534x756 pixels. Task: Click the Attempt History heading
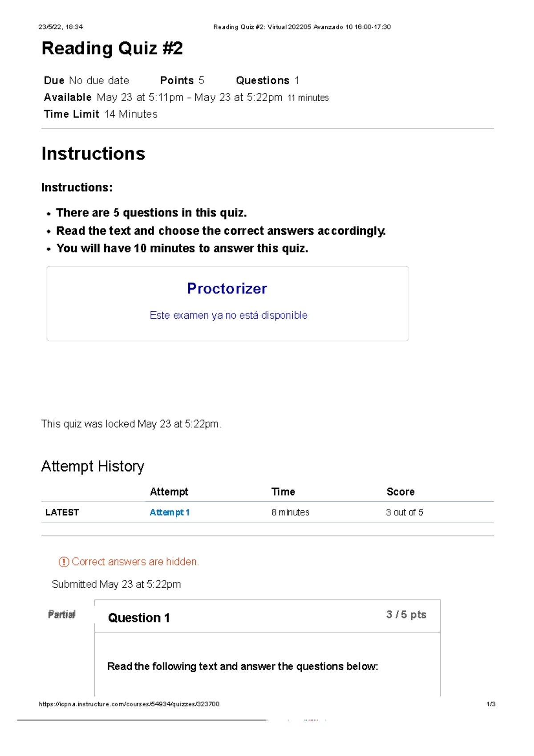coord(93,466)
